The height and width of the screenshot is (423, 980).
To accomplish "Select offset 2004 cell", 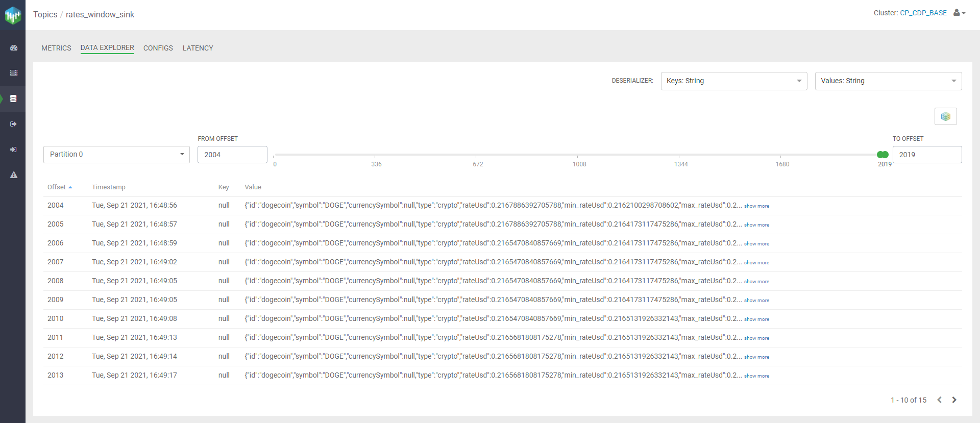I will pos(55,206).
